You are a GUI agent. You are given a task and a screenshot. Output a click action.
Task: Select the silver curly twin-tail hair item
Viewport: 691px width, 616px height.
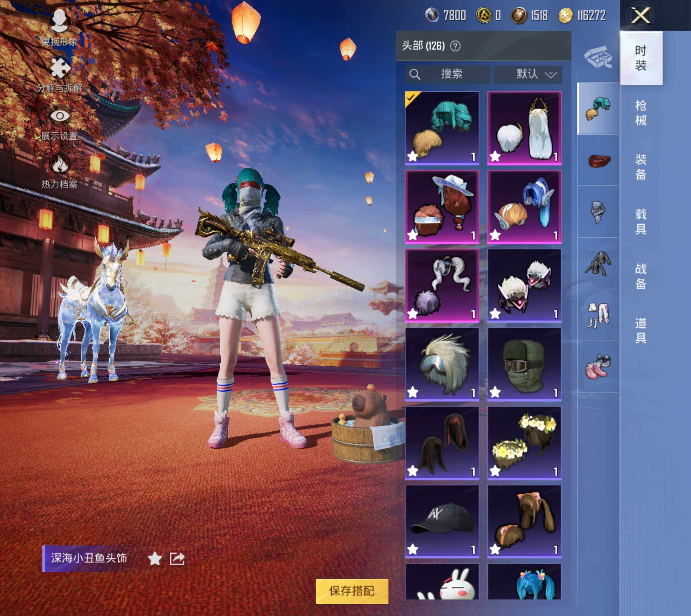click(x=442, y=285)
